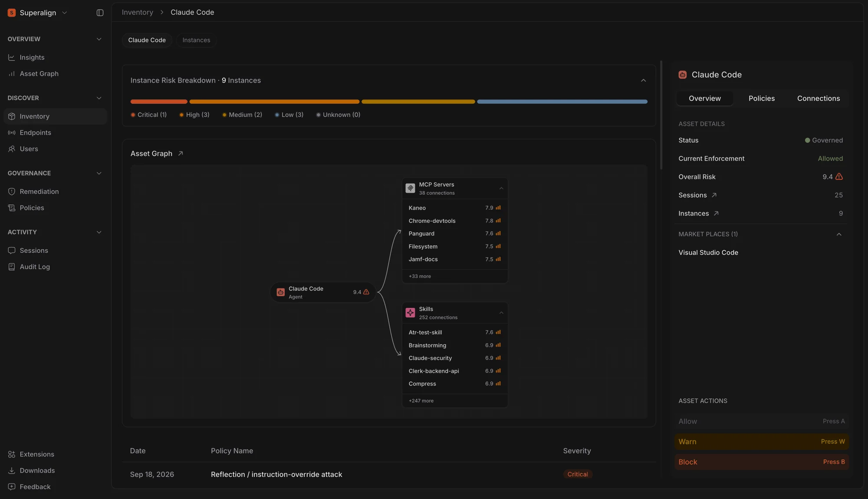868x499 pixels.
Task: Collapse the Activity sidebar section
Action: [x=99, y=232]
